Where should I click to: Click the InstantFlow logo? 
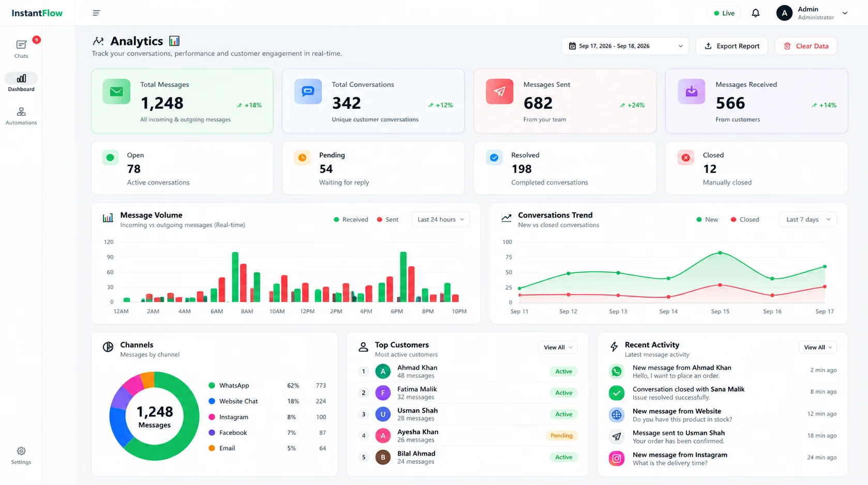(x=37, y=13)
